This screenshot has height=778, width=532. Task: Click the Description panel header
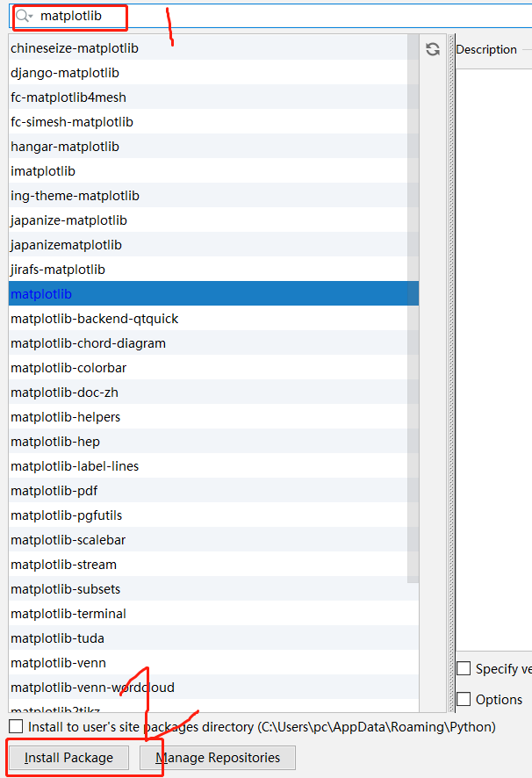click(486, 50)
